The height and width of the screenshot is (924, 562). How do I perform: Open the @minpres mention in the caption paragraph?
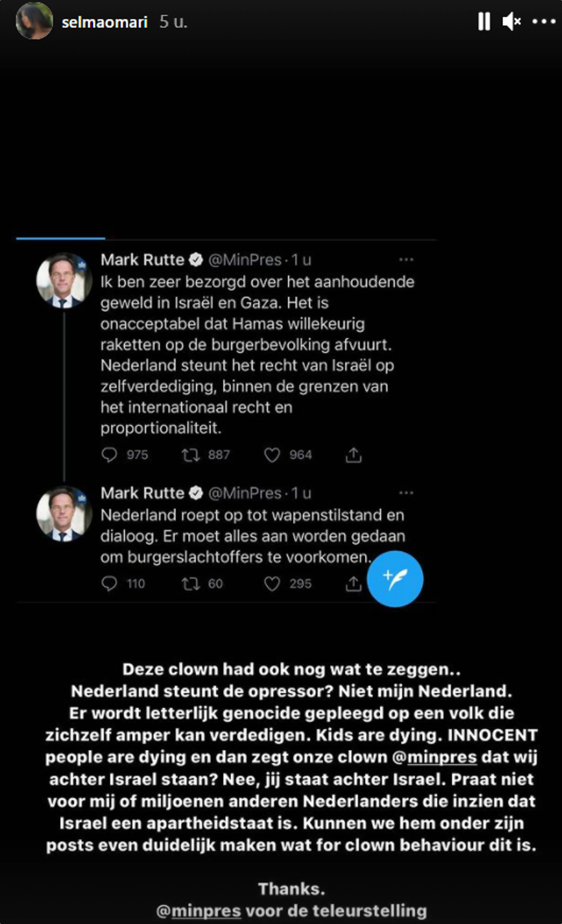pyautogui.click(x=435, y=757)
